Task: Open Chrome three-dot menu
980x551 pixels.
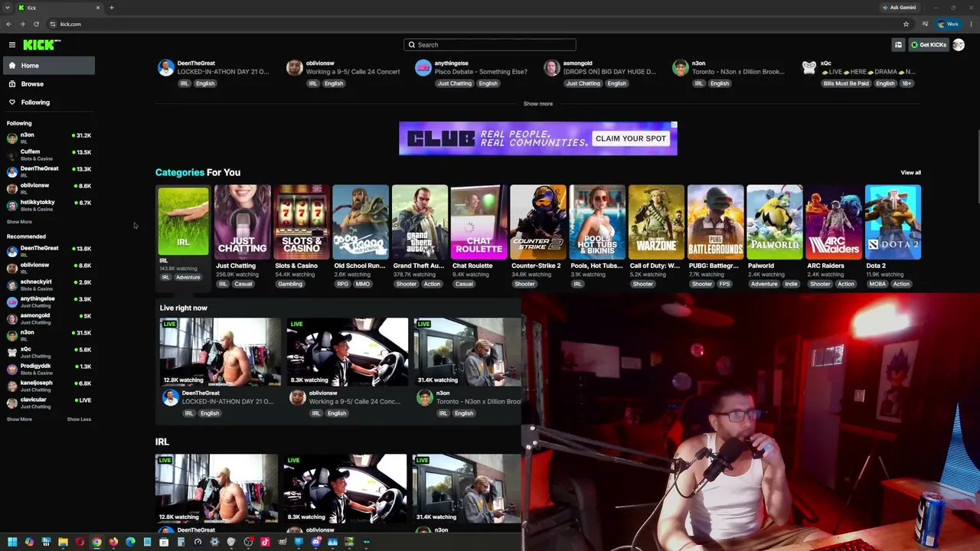Action: [970, 24]
